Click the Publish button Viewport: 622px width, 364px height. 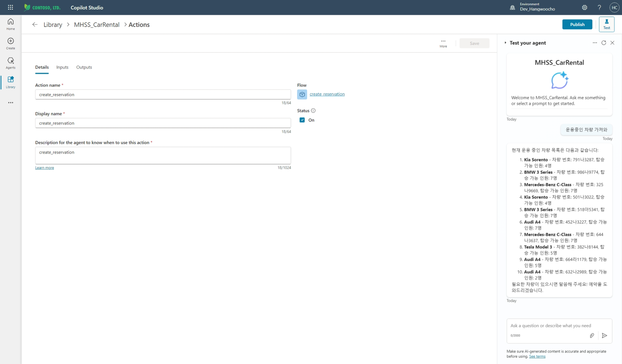click(577, 24)
